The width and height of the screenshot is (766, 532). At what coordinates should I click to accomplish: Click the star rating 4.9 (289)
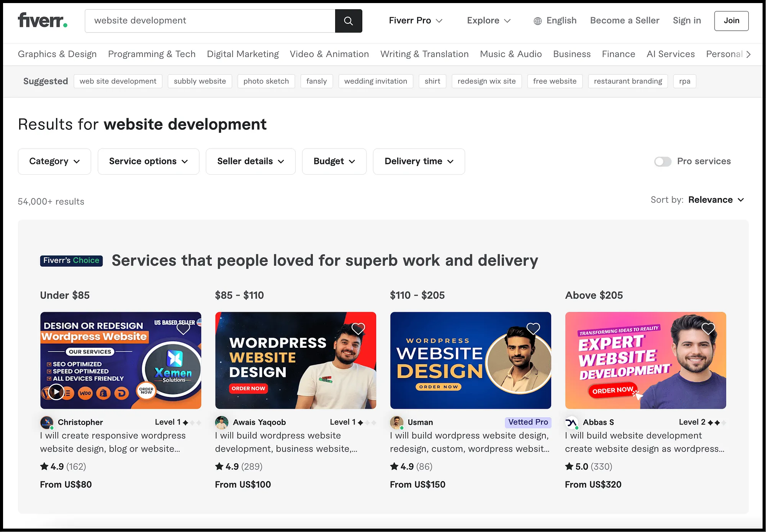239,467
